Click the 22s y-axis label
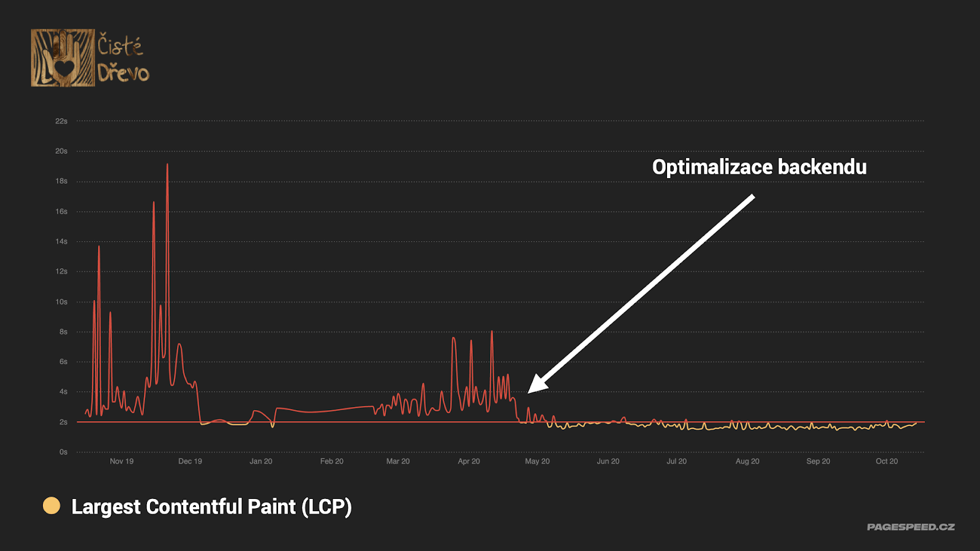 (x=61, y=121)
